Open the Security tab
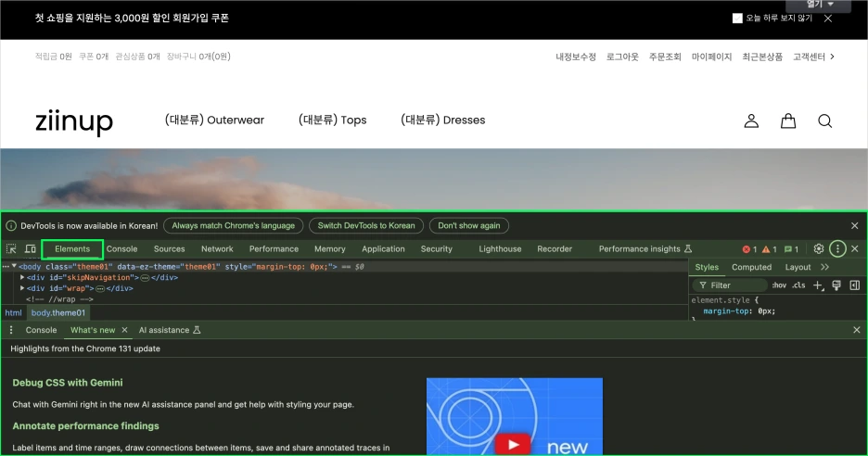This screenshot has height=456, width=868. (x=436, y=249)
